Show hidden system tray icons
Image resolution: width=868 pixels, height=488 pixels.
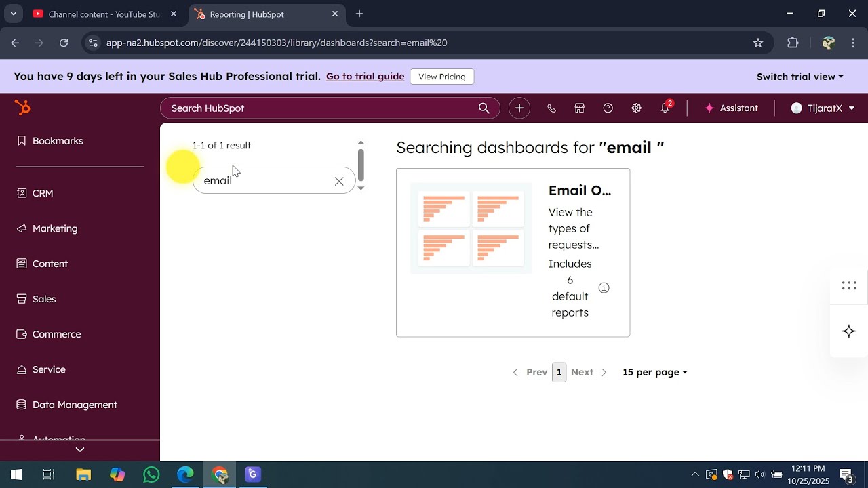click(694, 474)
